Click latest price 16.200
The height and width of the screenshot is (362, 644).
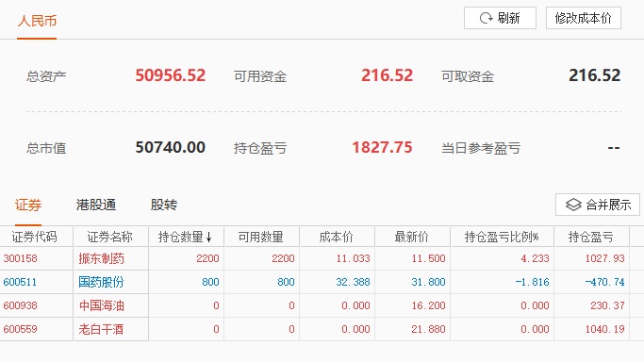(x=428, y=305)
